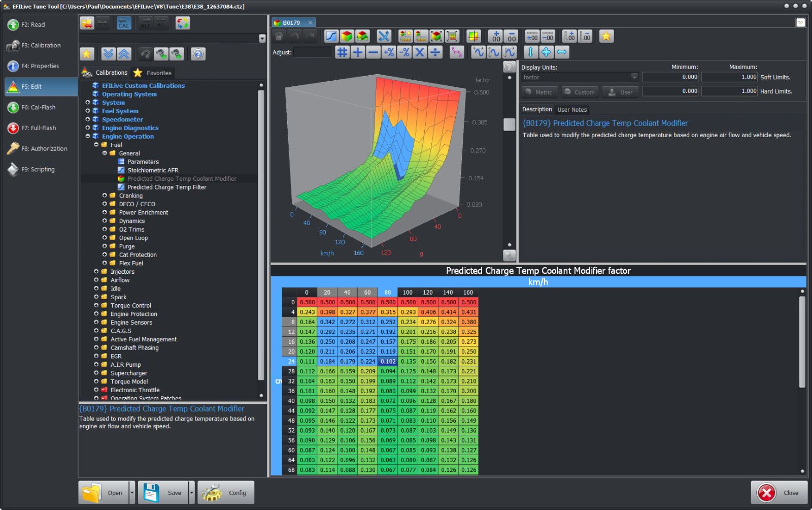Click the colored arrows swap icon
The width and height of the screenshot is (812, 510).
[183, 23]
